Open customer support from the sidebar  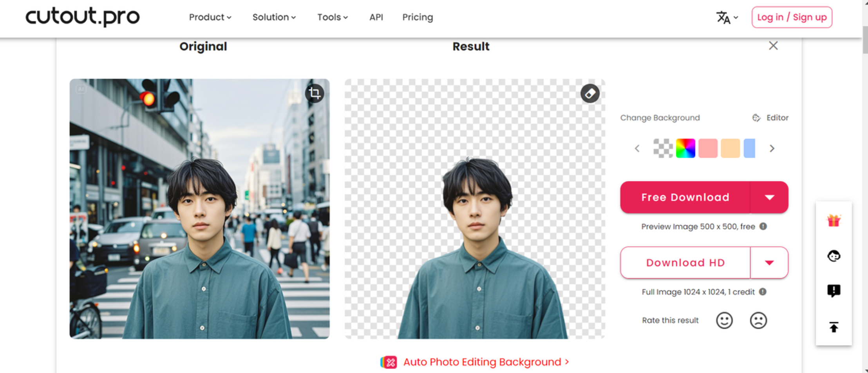[834, 256]
